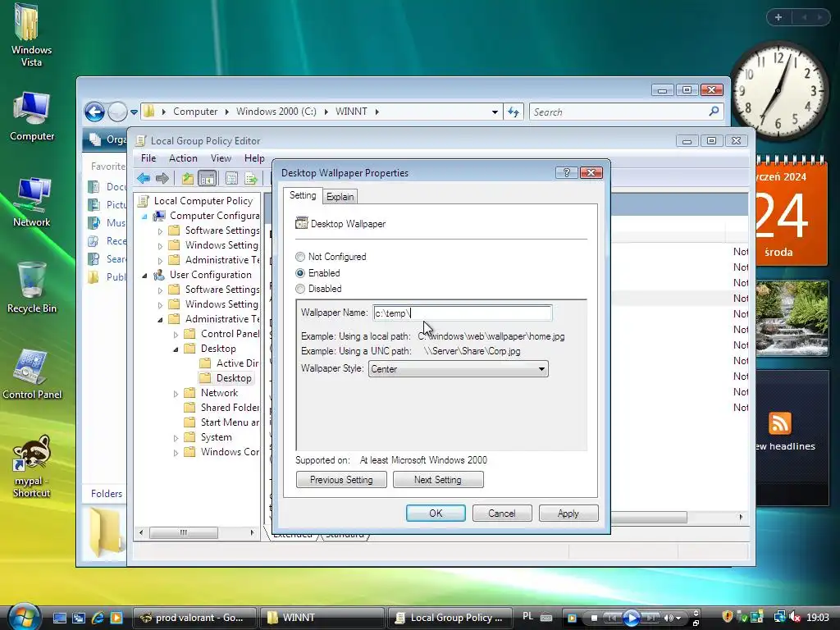Click Internet Explorer quick launch icon
This screenshot has width=840, height=630.
click(x=98, y=618)
